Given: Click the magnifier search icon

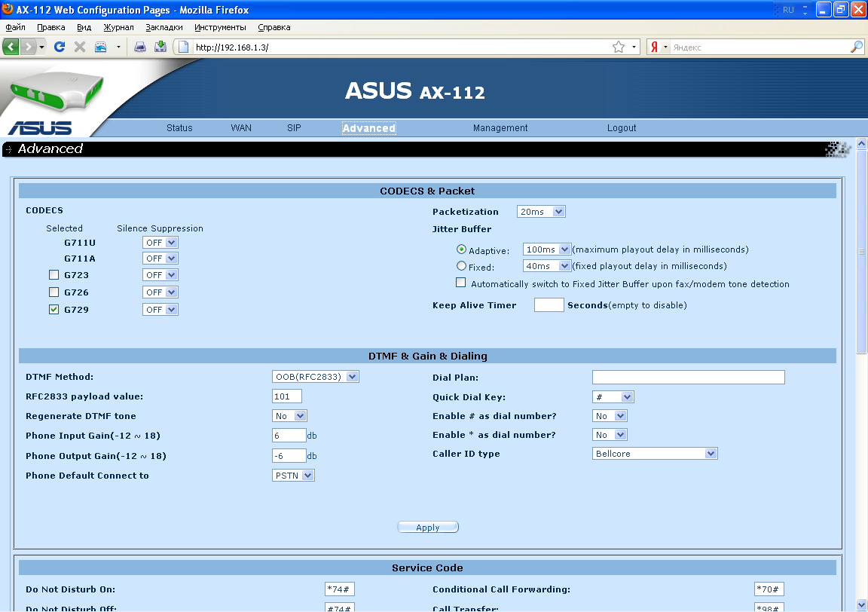Looking at the screenshot, I should 856,47.
